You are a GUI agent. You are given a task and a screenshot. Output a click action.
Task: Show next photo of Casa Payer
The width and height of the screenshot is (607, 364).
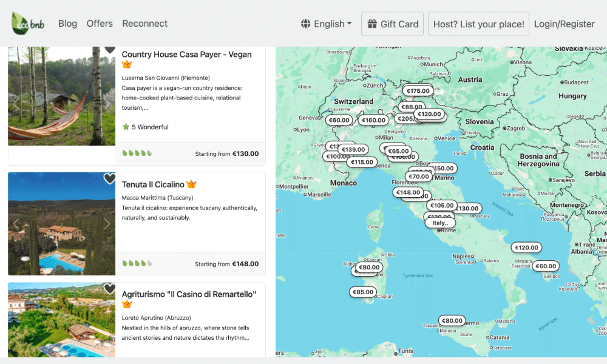click(x=107, y=104)
